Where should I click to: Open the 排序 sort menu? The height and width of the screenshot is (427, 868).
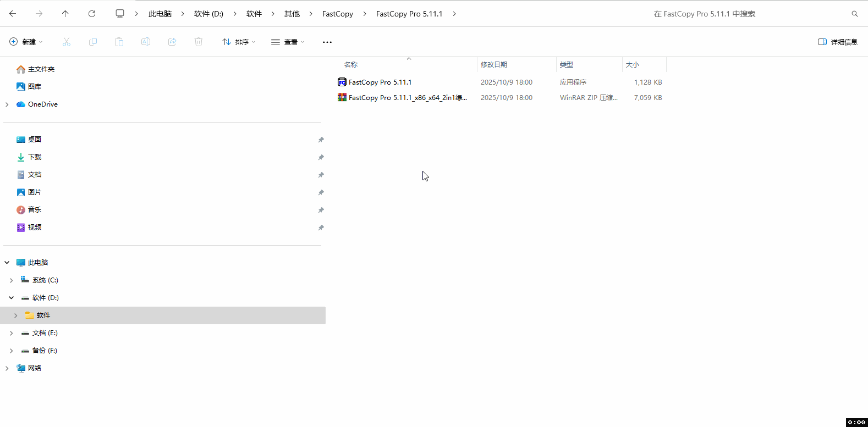click(x=239, y=42)
